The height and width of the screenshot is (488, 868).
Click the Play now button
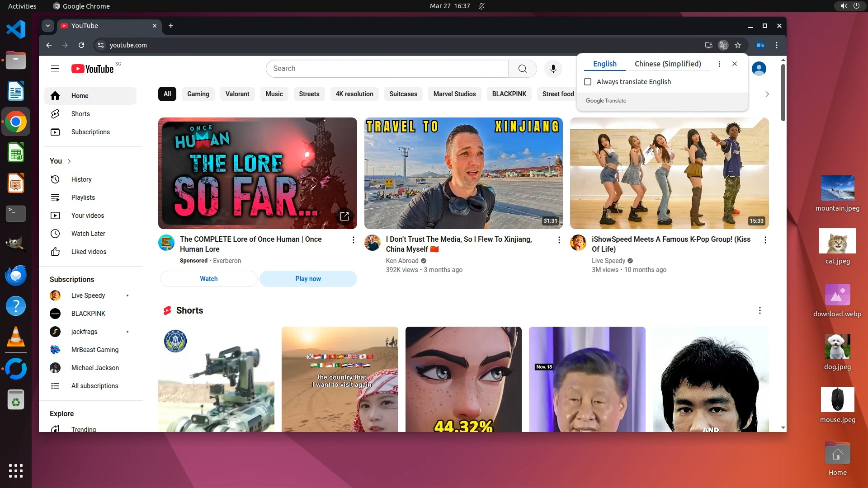[308, 279]
